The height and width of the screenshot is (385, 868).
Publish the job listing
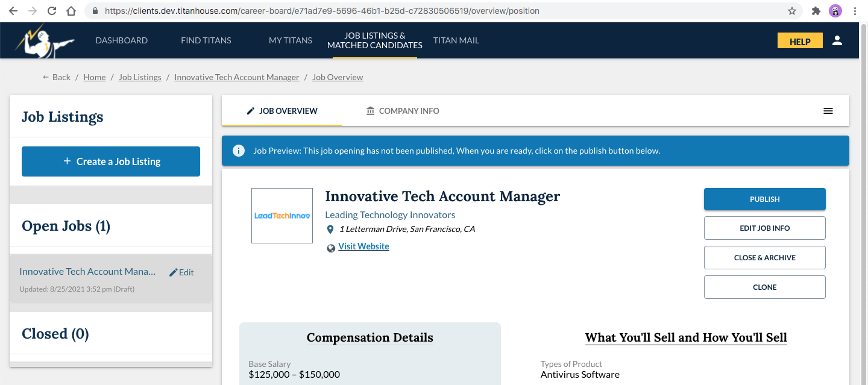[764, 199]
